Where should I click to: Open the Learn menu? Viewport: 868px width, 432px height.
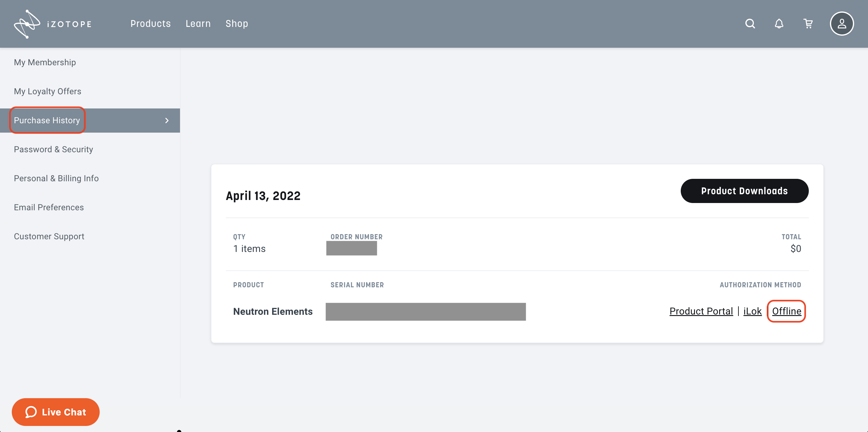[x=198, y=24]
